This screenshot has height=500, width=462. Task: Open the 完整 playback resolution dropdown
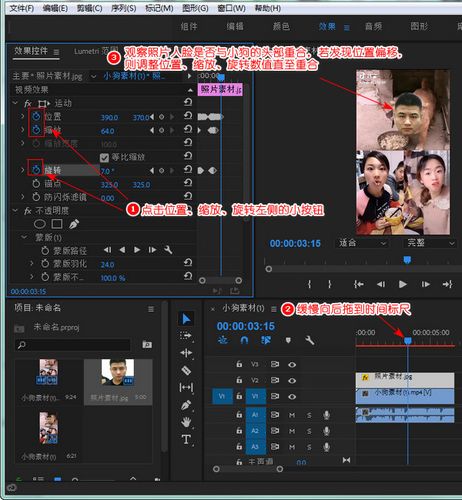click(429, 243)
